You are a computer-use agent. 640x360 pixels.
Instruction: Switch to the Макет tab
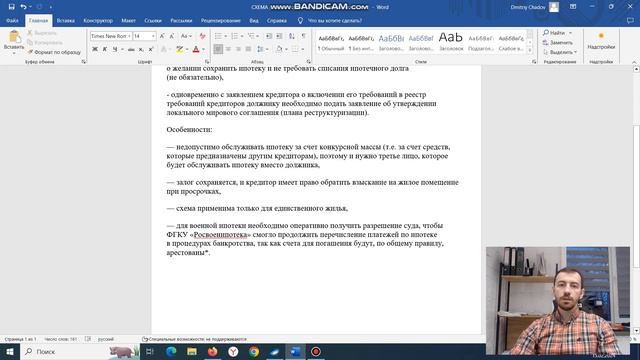pyautogui.click(x=128, y=20)
